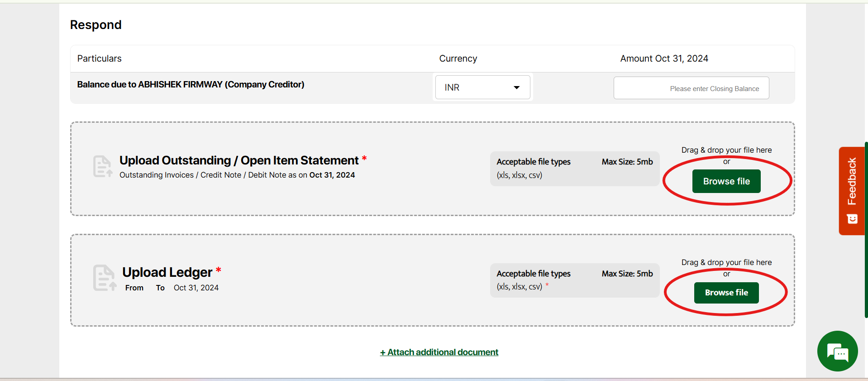Screen dimensions: 868x381
Task: Click the page's vertical scrollbar
Action: click(x=866, y=227)
